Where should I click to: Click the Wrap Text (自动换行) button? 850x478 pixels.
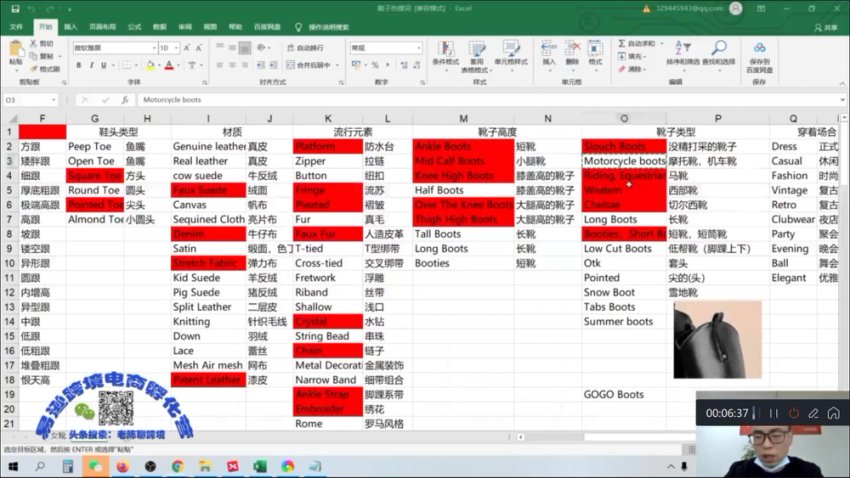[304, 47]
